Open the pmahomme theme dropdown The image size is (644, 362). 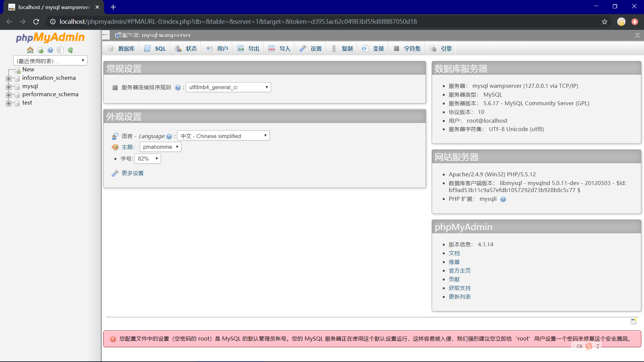click(x=161, y=147)
